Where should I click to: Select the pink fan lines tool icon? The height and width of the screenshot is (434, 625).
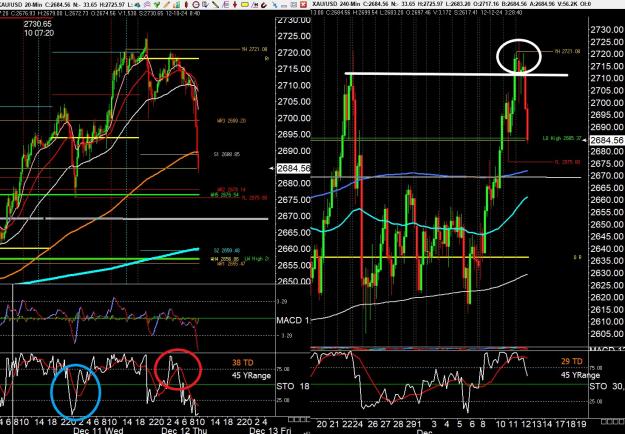tap(225, 5)
